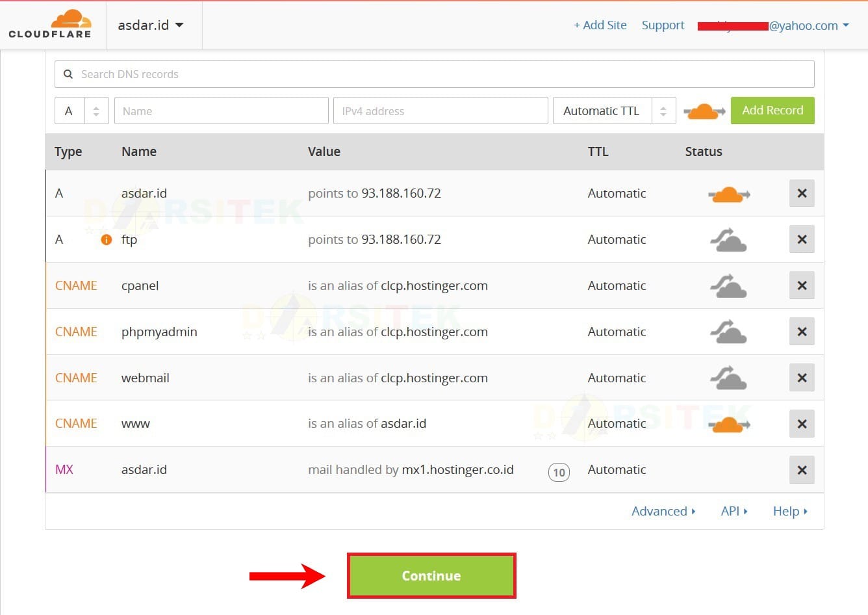
Task: Click the phpmyadmin record name
Action: pos(159,332)
